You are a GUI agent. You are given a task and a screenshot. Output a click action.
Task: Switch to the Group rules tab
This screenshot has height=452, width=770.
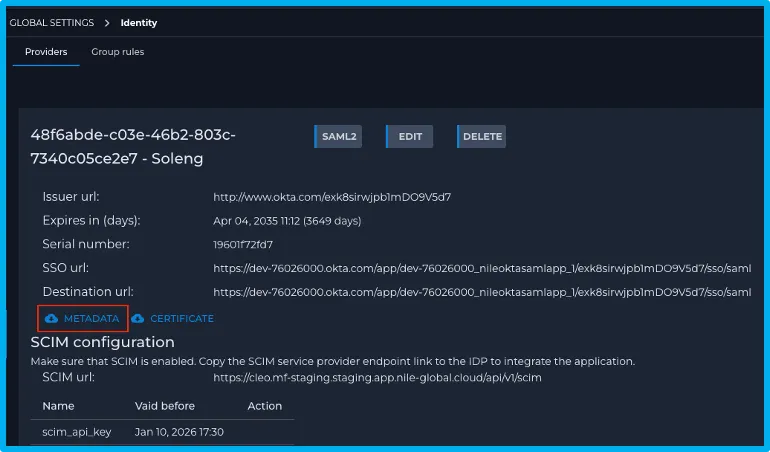click(x=117, y=52)
